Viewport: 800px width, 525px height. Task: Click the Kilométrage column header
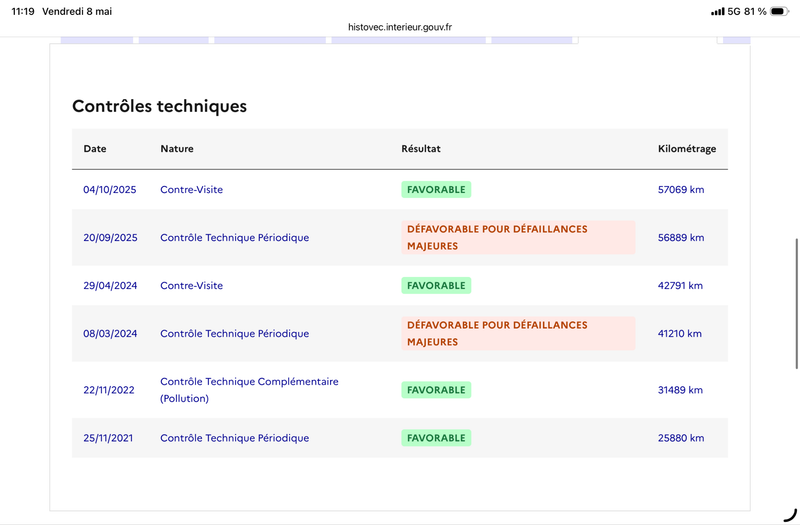click(687, 148)
